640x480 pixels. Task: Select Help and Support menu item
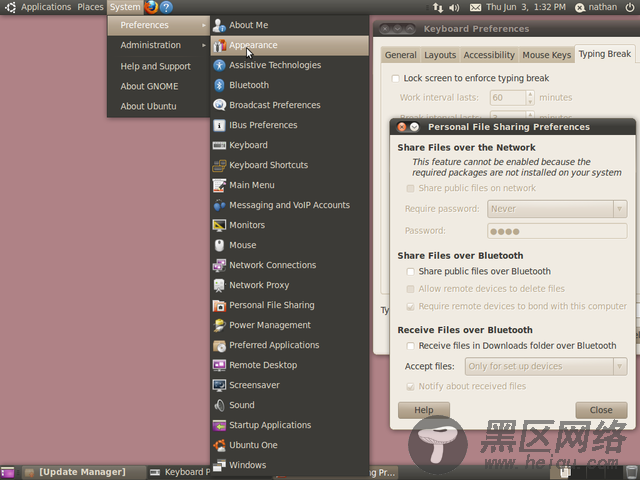point(156,67)
